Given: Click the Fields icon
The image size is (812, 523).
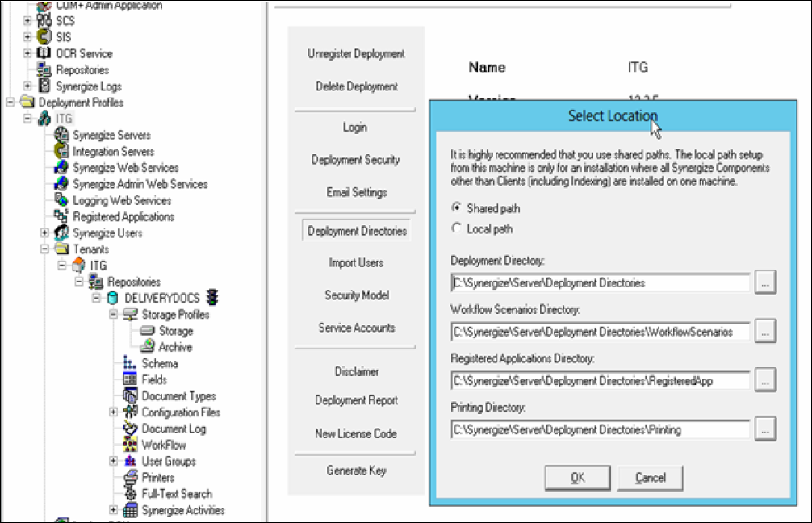Looking at the screenshot, I should coord(130,379).
